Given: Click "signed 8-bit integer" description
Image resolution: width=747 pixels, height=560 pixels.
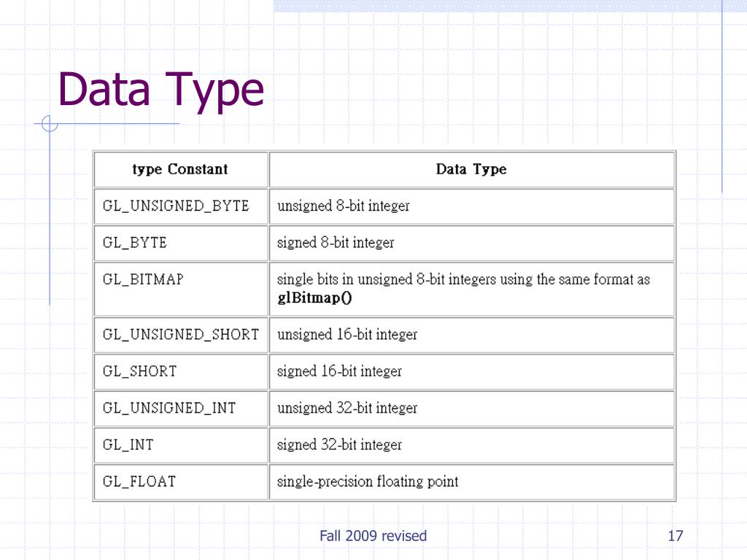Looking at the screenshot, I should 336,243.
